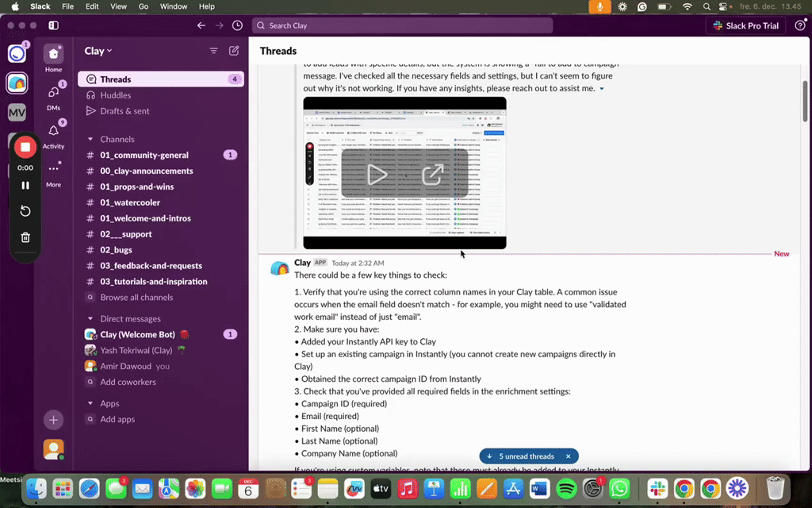Stop the screen recording
The width and height of the screenshot is (812, 508).
click(x=25, y=147)
